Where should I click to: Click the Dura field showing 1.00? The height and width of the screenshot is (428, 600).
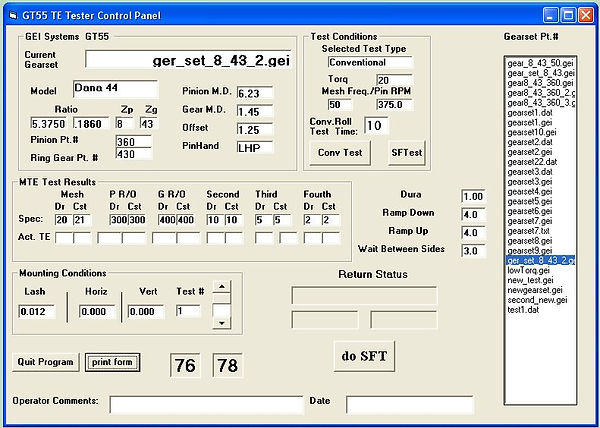[473, 196]
